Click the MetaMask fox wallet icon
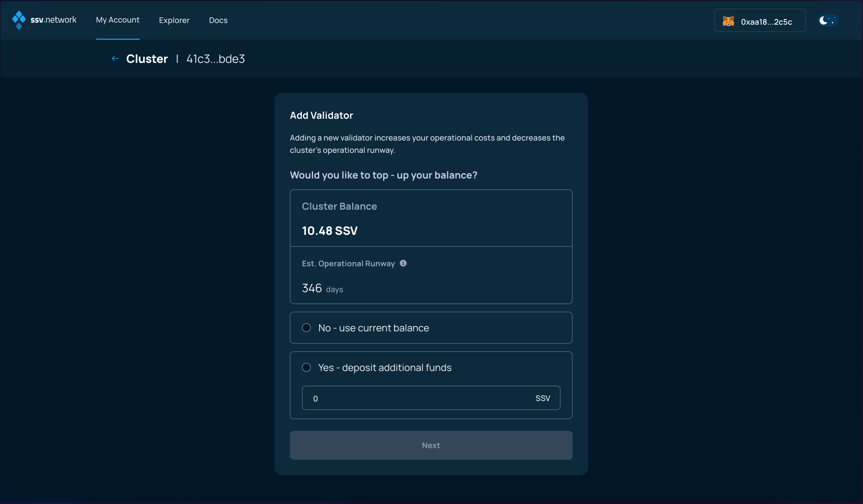The width and height of the screenshot is (863, 504). tap(728, 21)
